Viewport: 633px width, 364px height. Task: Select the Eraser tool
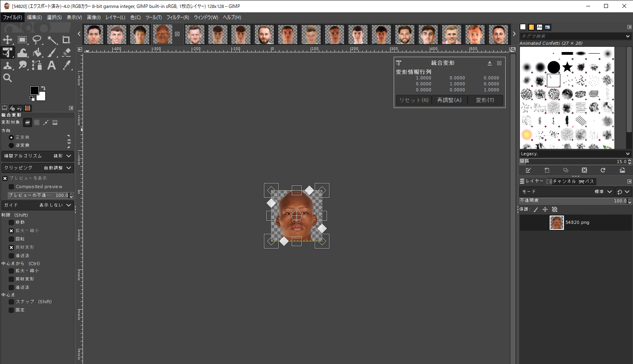(x=66, y=52)
